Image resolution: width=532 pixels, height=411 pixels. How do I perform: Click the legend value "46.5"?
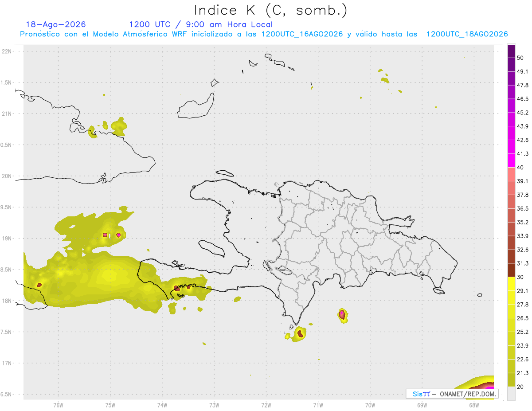[522, 99]
